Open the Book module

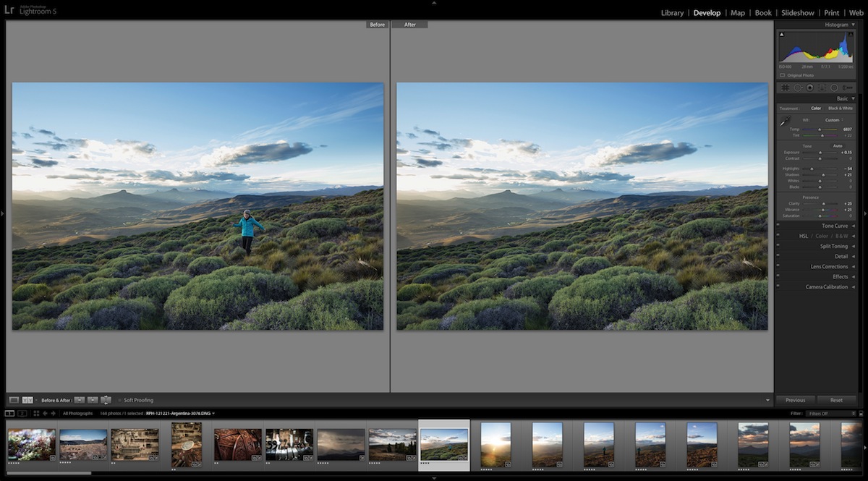click(x=763, y=12)
